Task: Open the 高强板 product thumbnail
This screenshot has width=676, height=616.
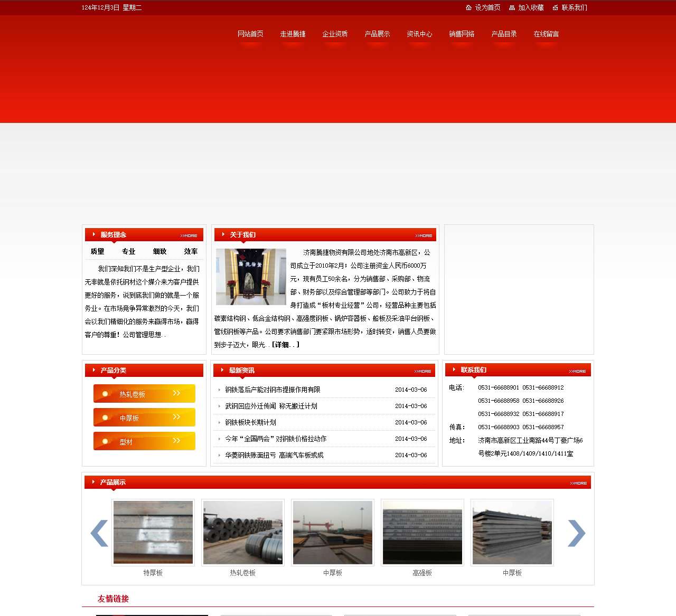Action: click(422, 532)
